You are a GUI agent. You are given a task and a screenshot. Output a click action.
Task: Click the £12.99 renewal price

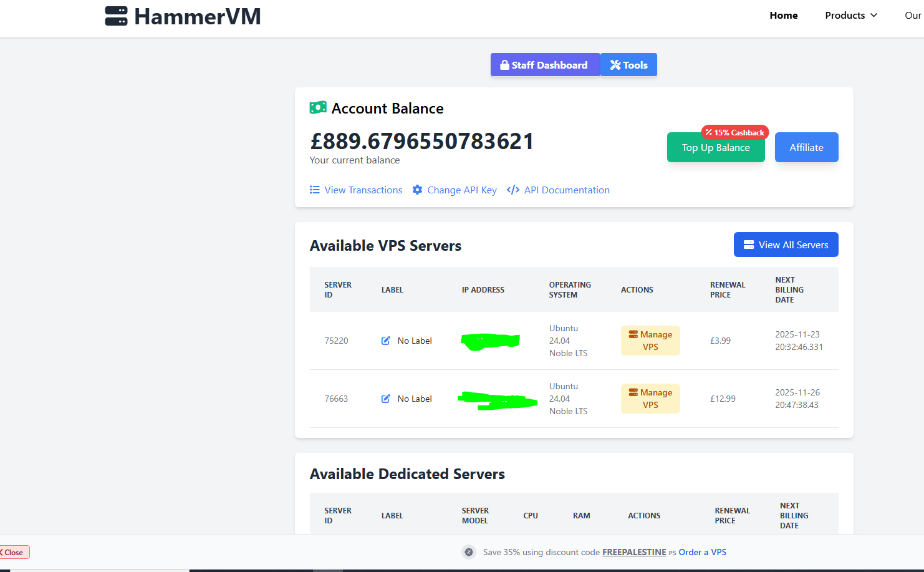[x=723, y=399]
